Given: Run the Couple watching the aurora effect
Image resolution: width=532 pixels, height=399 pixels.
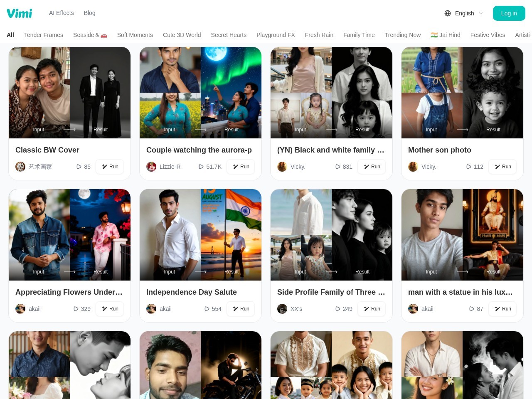Looking at the screenshot, I should coord(241,167).
